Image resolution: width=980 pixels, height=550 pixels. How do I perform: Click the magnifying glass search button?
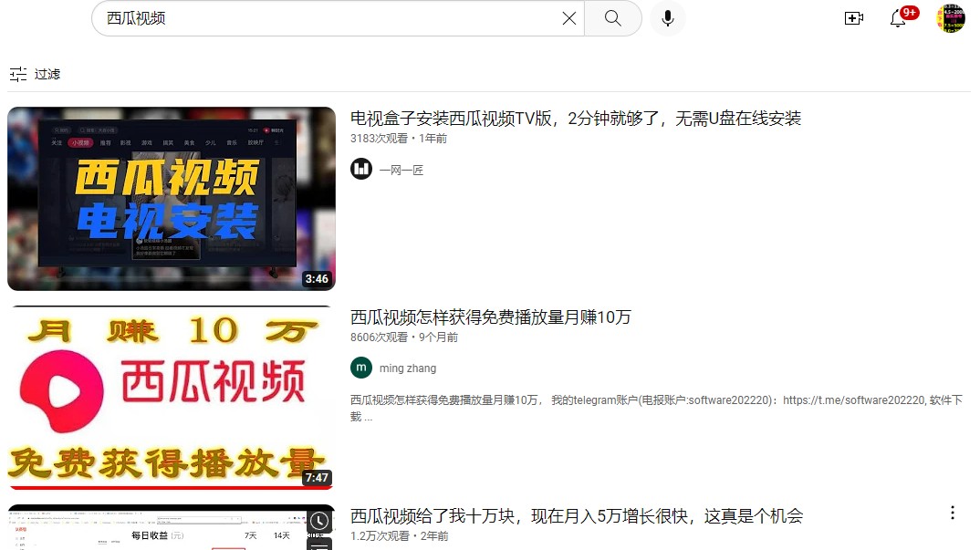613,19
